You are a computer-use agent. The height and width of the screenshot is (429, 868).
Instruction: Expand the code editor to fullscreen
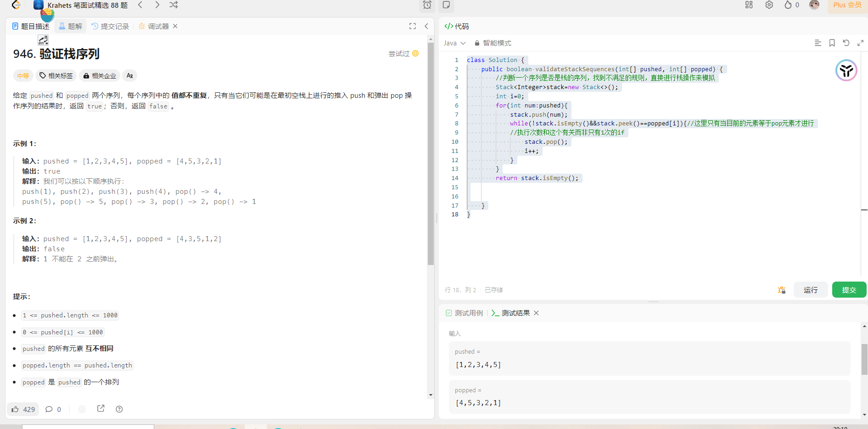[860, 43]
